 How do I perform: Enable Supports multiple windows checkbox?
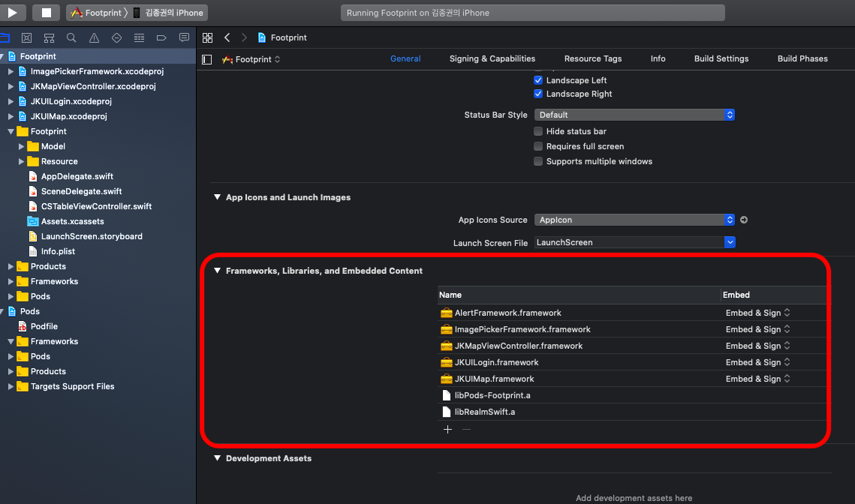point(538,161)
